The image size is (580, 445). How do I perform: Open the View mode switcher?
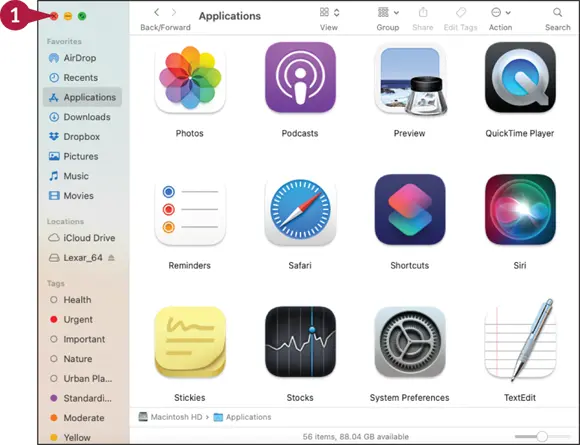click(x=329, y=13)
